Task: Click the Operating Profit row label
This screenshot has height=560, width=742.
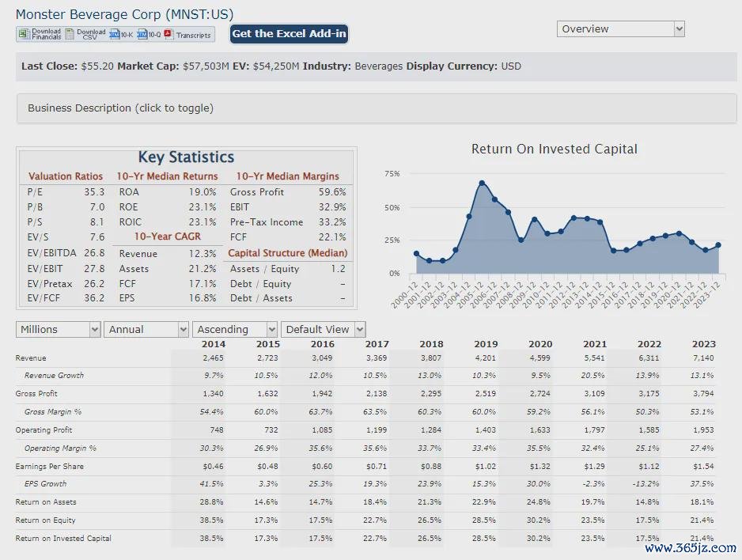Action: 44,430
